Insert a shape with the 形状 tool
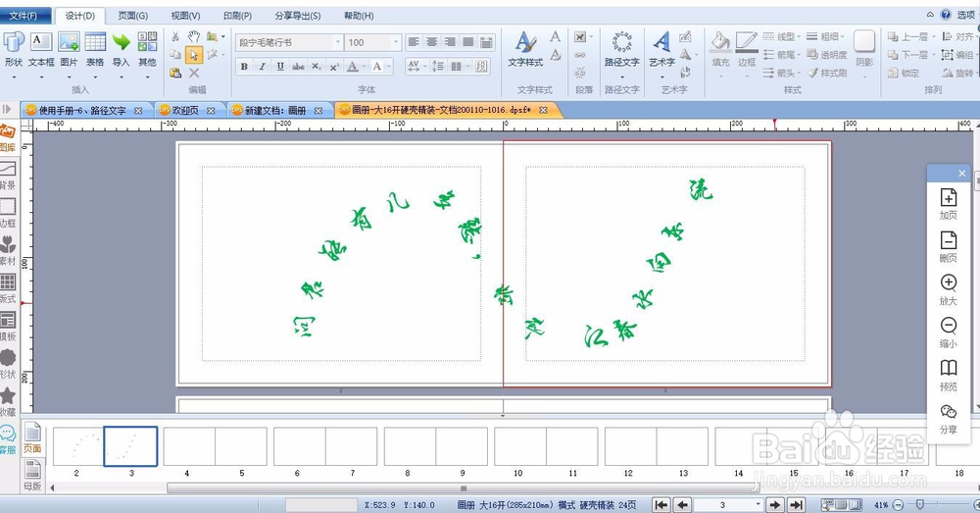This screenshot has height=513, width=980. (13, 49)
